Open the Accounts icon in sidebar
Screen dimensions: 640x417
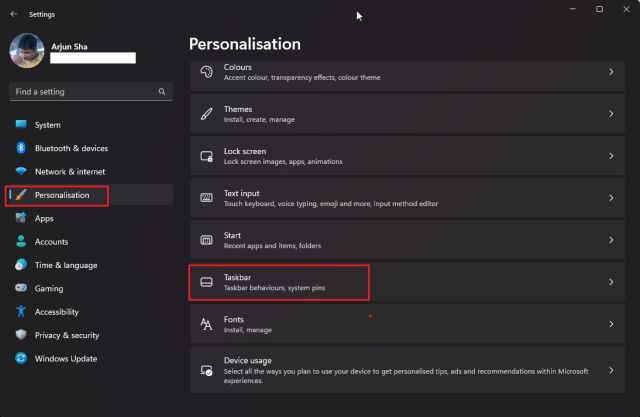click(21, 241)
